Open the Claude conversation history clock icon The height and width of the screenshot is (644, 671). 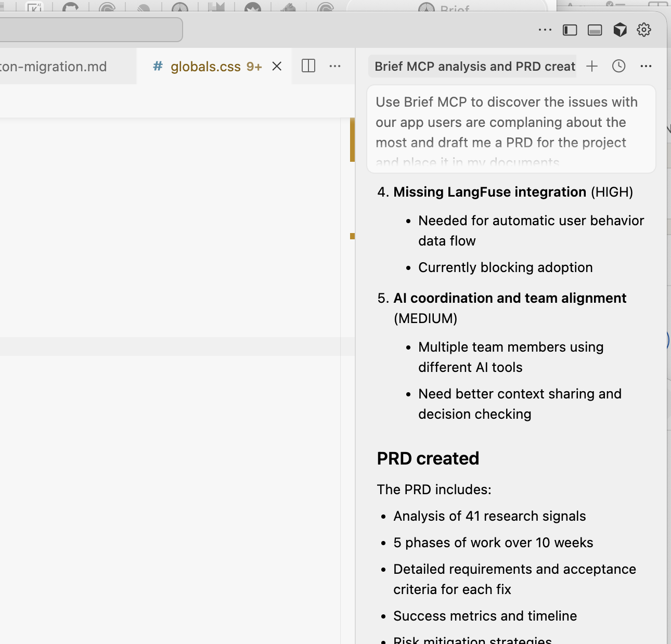[618, 66]
